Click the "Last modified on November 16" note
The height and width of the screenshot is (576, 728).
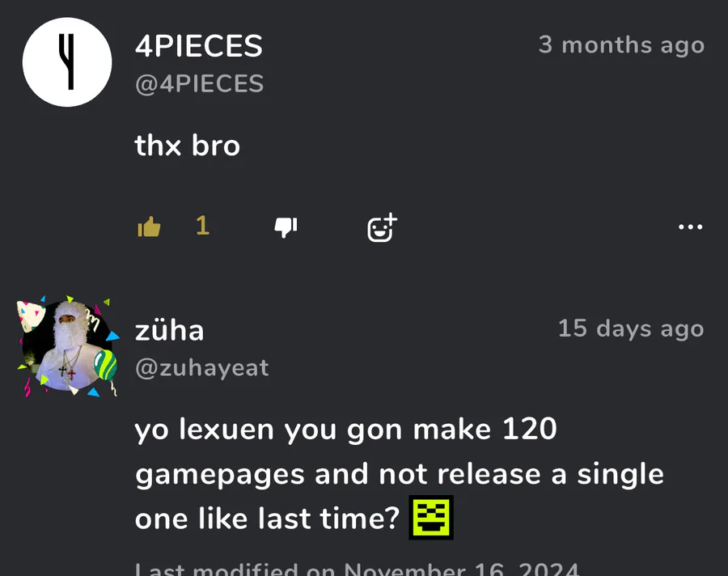[x=357, y=569]
